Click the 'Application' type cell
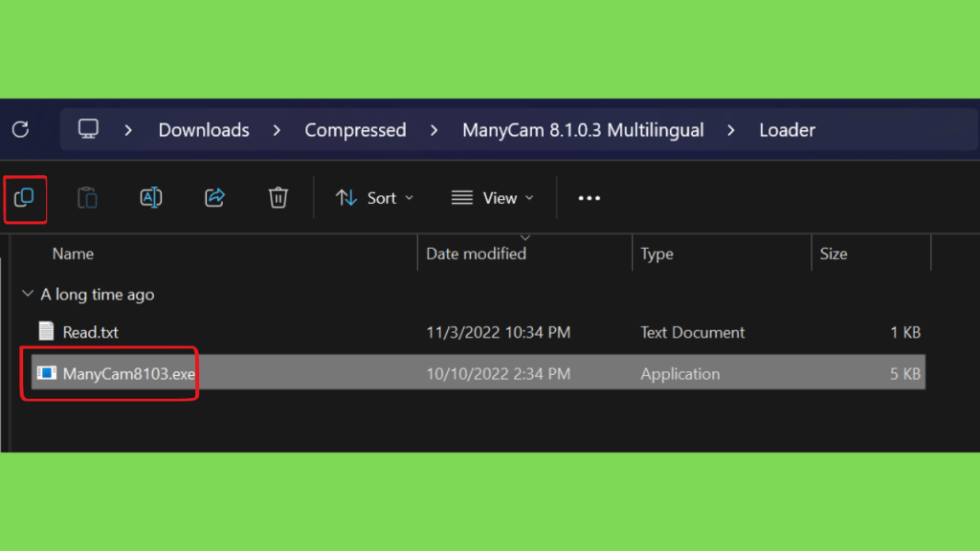Screen dimensions: 980x551 680,374
